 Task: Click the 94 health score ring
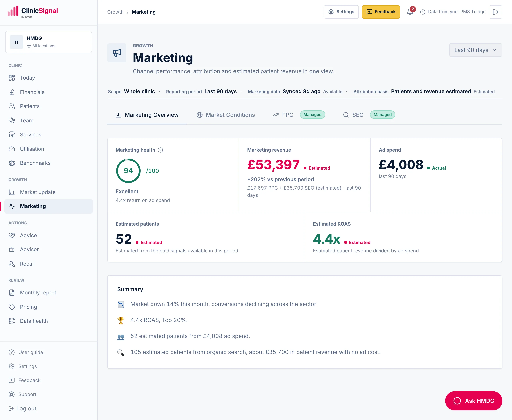point(128,171)
